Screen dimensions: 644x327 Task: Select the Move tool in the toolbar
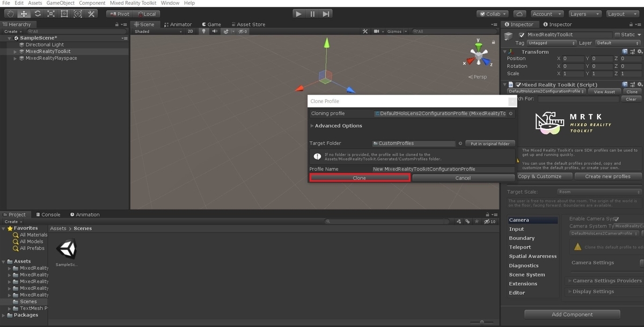click(x=24, y=13)
